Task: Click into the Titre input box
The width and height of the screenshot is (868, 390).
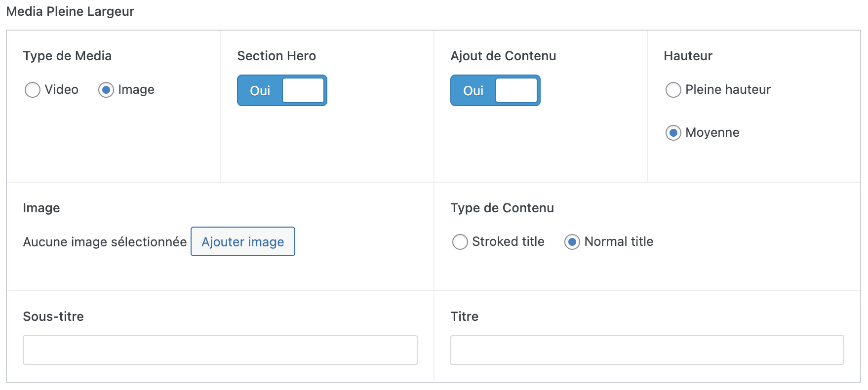Action: click(x=647, y=350)
